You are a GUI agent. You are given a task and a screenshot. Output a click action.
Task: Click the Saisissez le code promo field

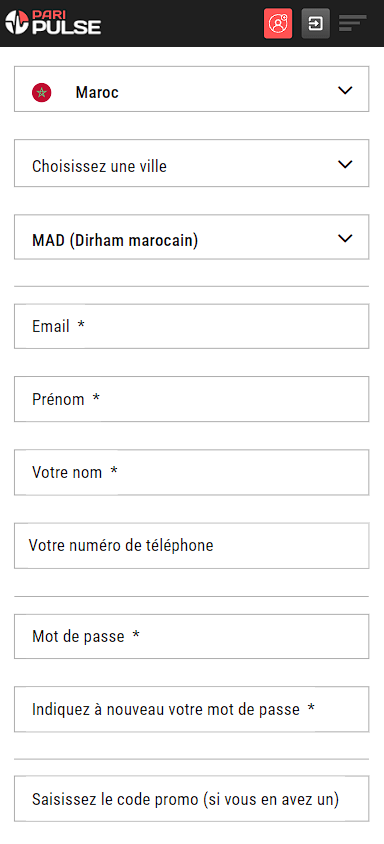192,799
